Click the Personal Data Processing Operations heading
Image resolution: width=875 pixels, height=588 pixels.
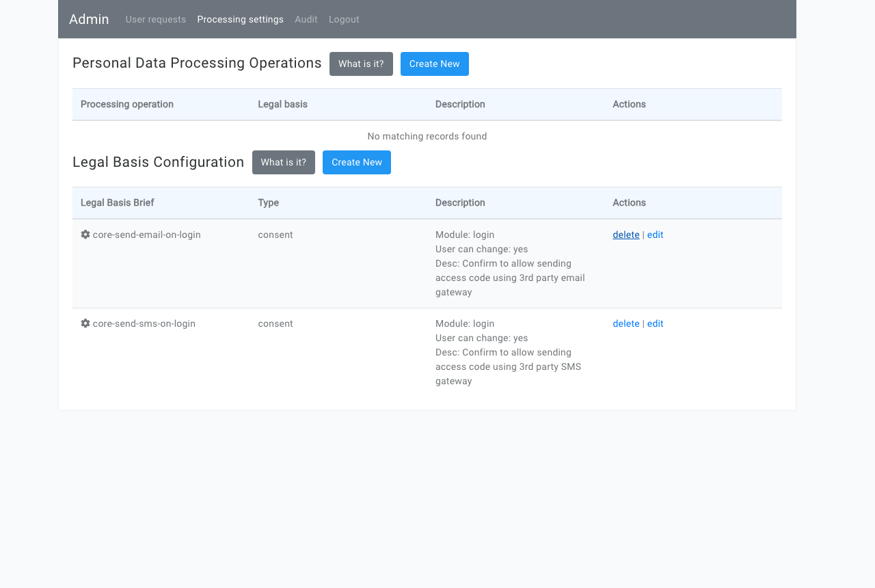click(x=197, y=63)
